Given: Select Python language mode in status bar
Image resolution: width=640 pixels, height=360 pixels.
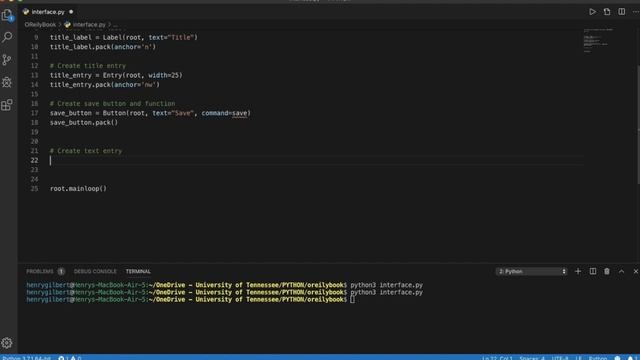Looking at the screenshot, I should click(x=598, y=358).
